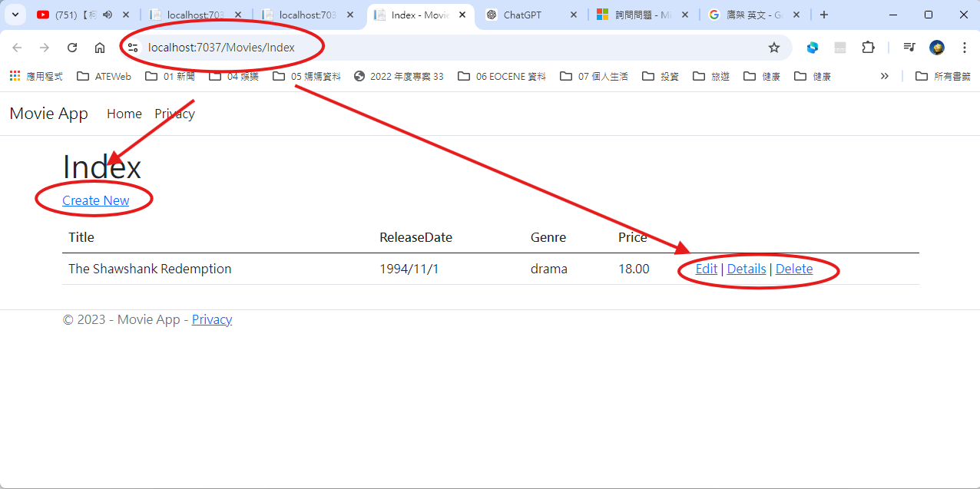Viewport: 980px width, 489px height.
Task: Click the Movie App brand link
Action: pyautogui.click(x=48, y=114)
